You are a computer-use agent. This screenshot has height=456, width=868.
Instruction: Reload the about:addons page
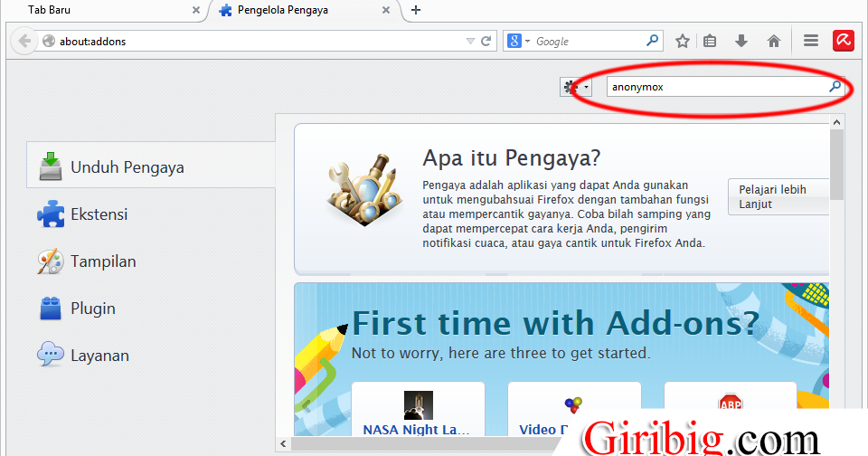(486, 41)
